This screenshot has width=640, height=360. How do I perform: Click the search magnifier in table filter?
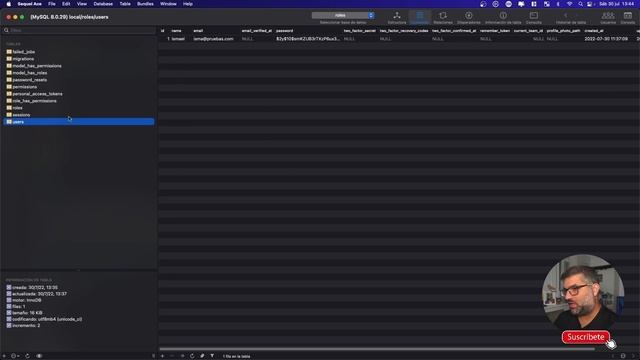pos(6,30)
